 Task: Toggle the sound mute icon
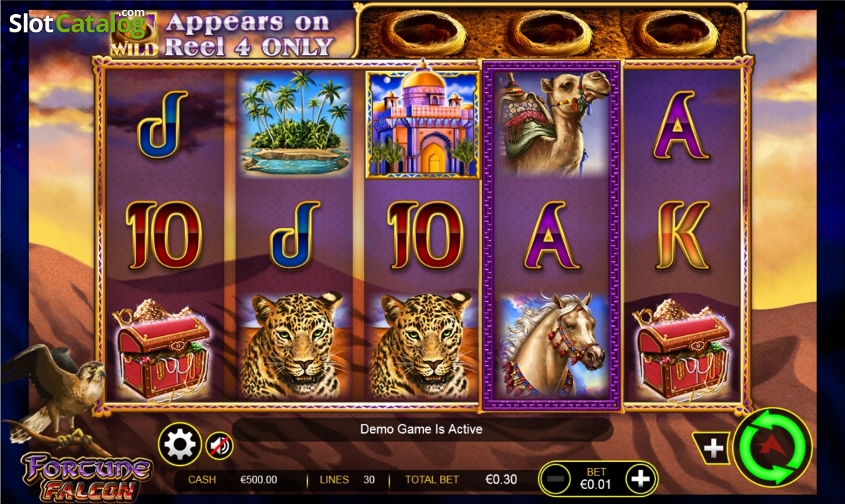pyautogui.click(x=220, y=445)
